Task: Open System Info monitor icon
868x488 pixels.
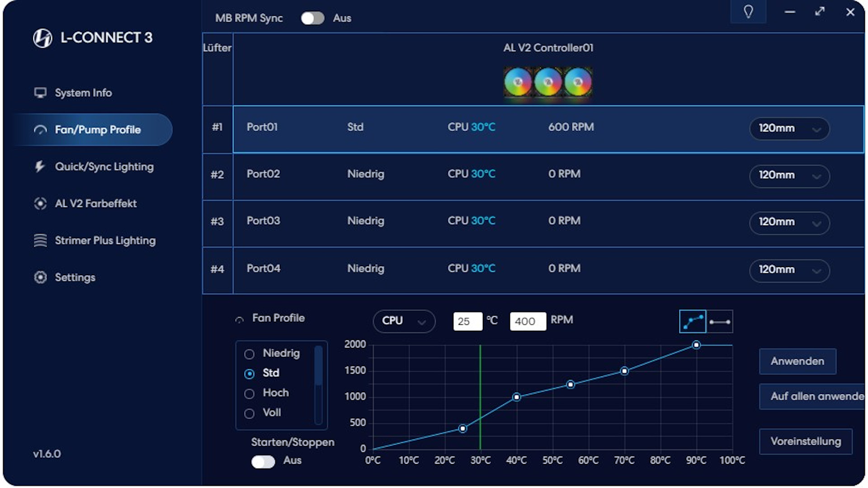Action: 40,93
